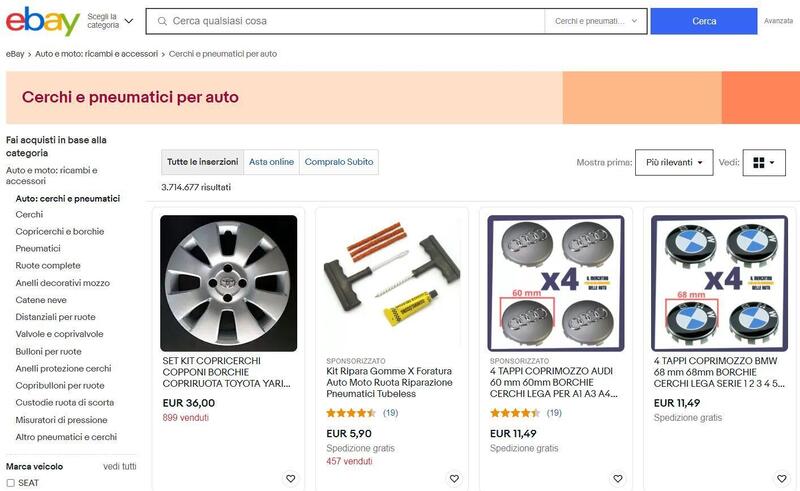
Task: Check the SEAT vehicle brand checkbox
Action: [11, 483]
